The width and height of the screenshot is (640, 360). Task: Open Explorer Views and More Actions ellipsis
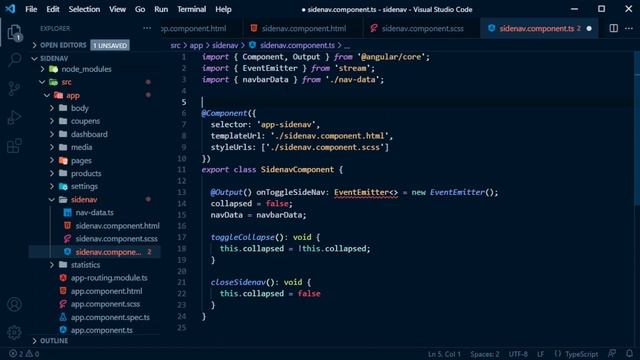[147, 28]
